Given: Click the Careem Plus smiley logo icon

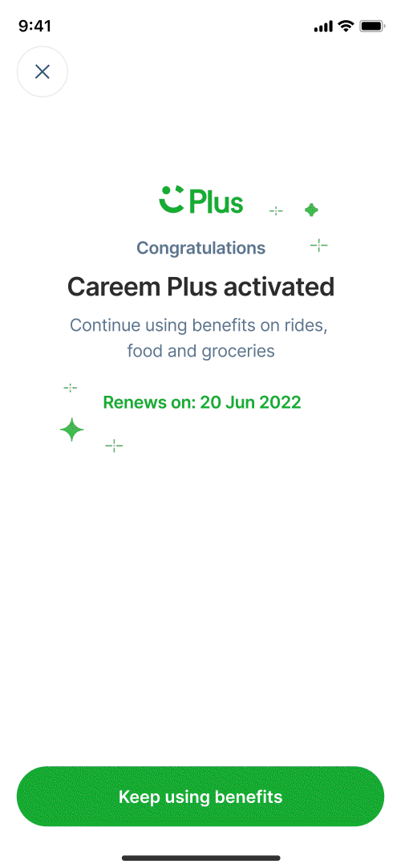Looking at the screenshot, I should coord(171,200).
